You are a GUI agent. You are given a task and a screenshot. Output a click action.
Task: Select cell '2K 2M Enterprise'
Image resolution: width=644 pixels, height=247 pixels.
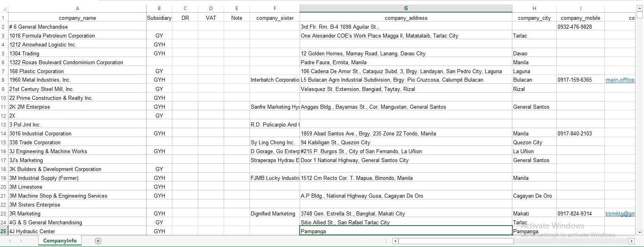[x=77, y=107]
